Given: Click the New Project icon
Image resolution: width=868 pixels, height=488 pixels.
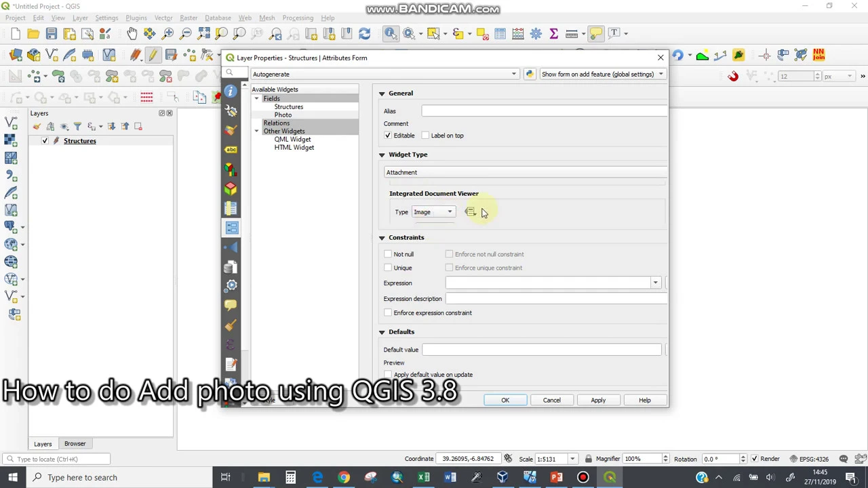Looking at the screenshot, I should click(x=16, y=33).
